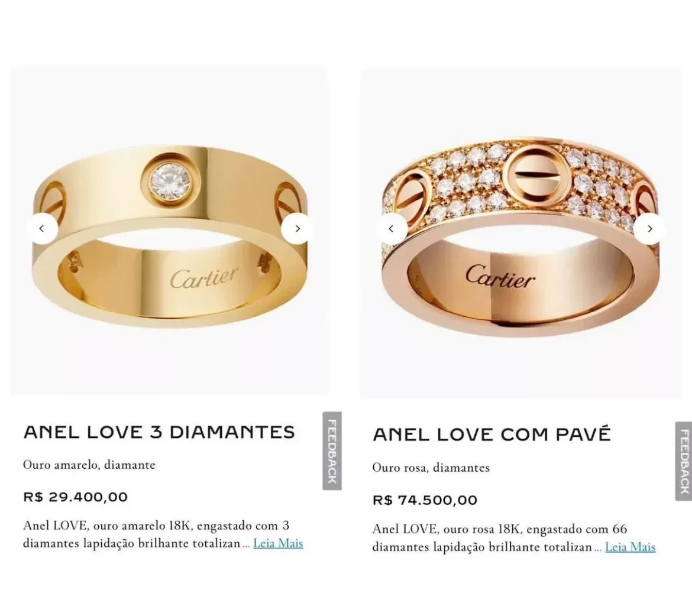Select price R$ 29.400,00
Viewport: 692px width, 616px height.
pyautogui.click(x=76, y=497)
